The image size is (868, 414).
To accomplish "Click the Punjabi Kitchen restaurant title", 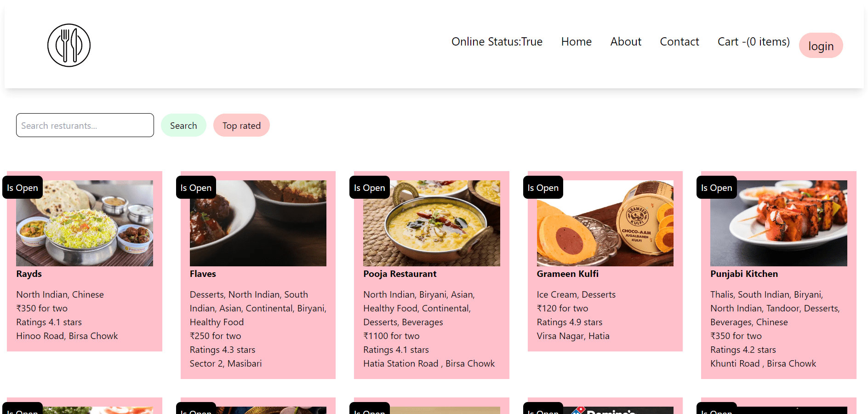I will pyautogui.click(x=744, y=274).
